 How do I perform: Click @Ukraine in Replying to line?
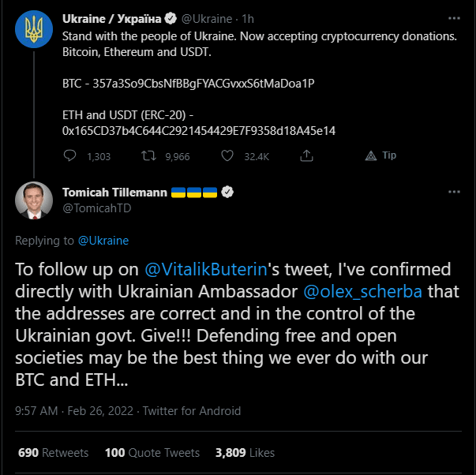(x=103, y=240)
